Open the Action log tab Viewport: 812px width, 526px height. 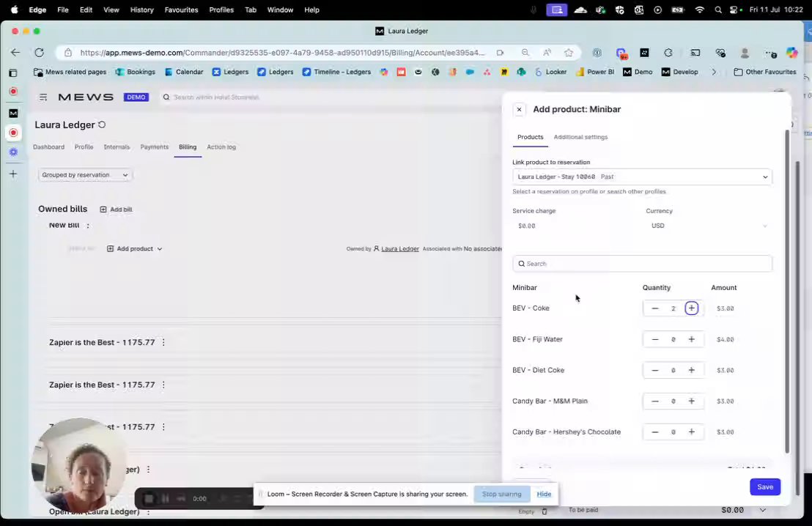[x=221, y=147]
